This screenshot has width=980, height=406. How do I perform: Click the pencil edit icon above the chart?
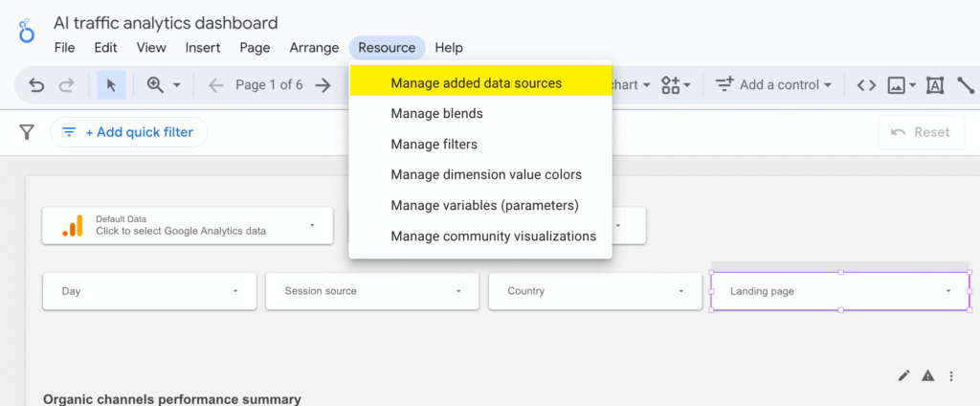(903, 375)
